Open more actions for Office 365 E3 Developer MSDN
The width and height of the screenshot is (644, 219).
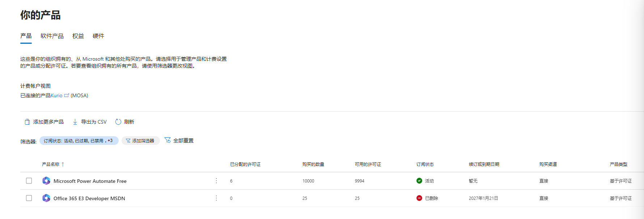216,198
